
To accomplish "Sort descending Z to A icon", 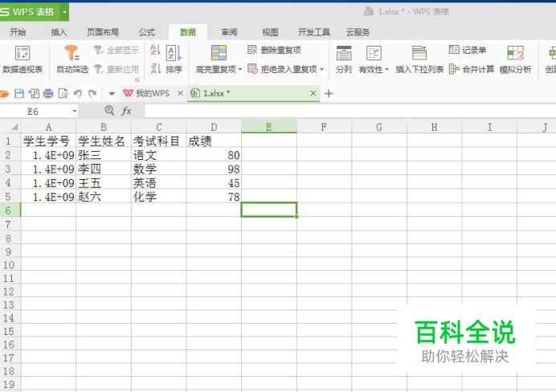I will [155, 68].
